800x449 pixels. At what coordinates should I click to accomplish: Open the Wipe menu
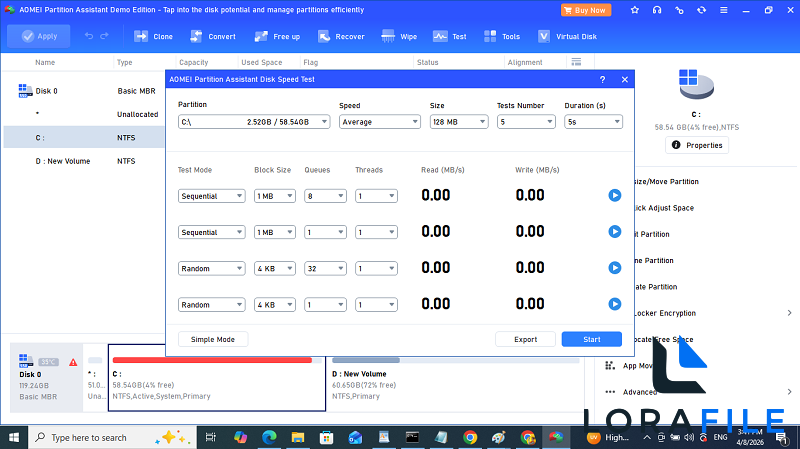tap(399, 36)
